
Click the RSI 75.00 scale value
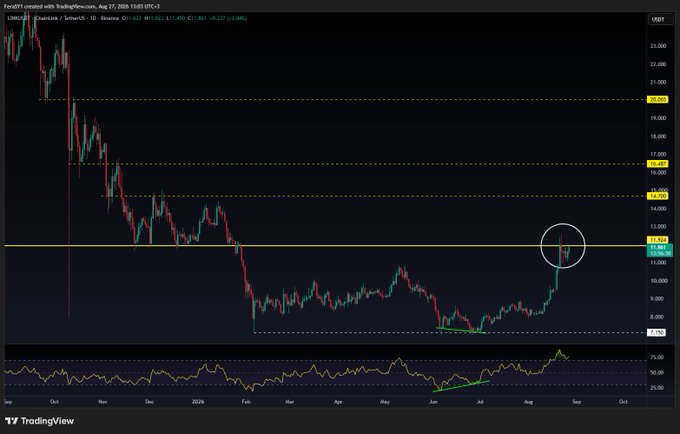pos(657,357)
